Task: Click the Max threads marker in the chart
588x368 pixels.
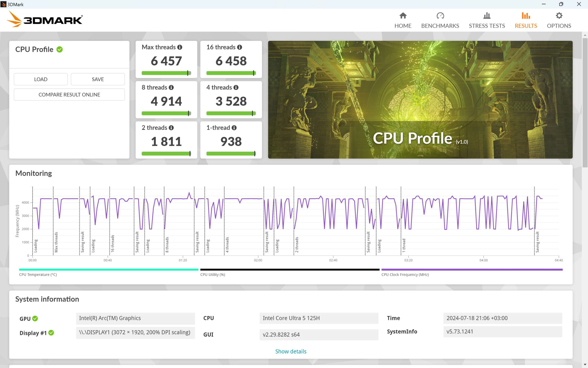Action: click(x=56, y=242)
